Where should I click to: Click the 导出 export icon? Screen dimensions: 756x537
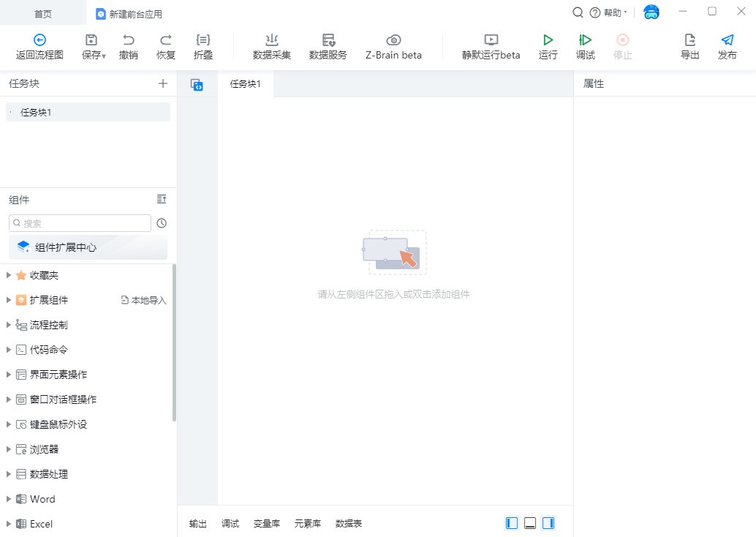point(690,40)
